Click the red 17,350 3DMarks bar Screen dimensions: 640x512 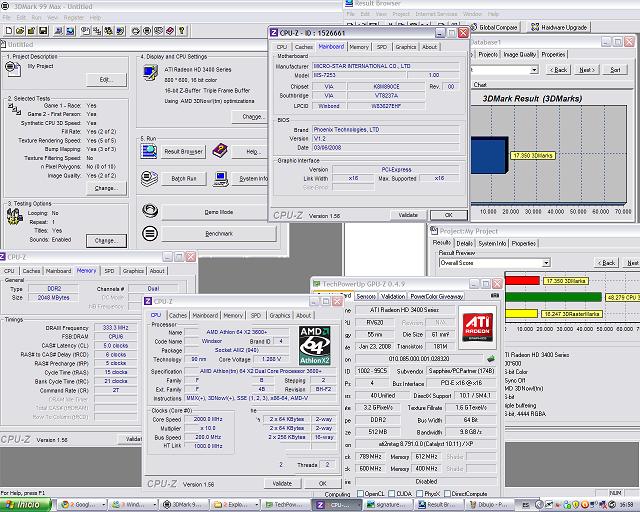522,280
